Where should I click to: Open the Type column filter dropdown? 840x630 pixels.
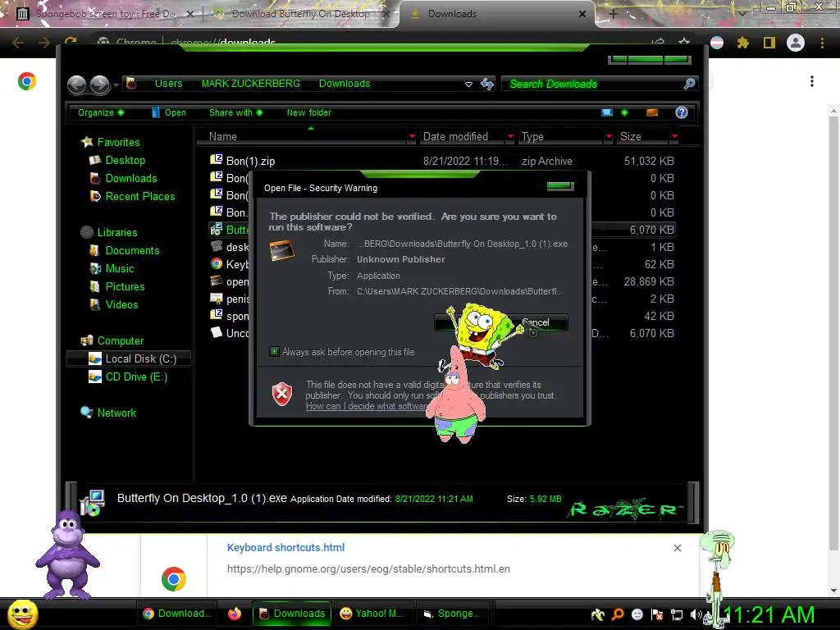tap(609, 137)
